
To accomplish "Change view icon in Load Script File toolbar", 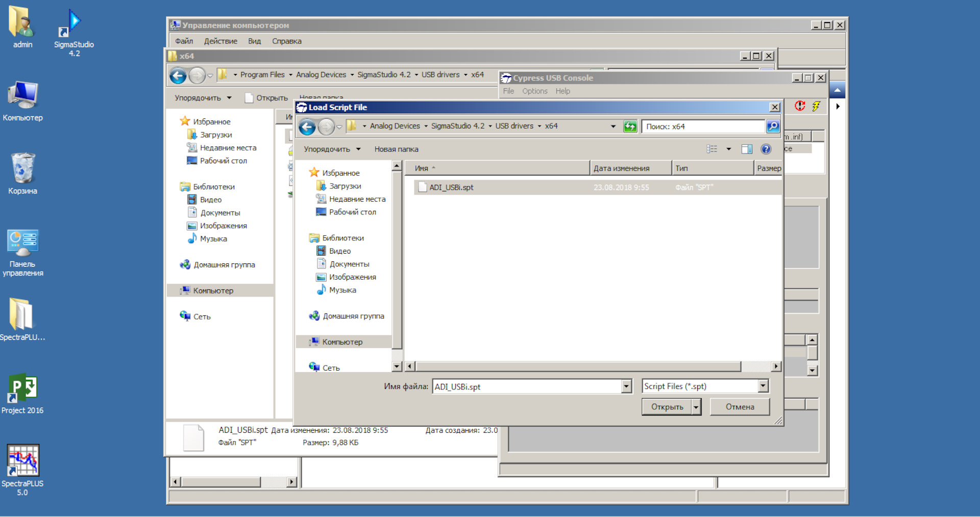I will point(712,149).
